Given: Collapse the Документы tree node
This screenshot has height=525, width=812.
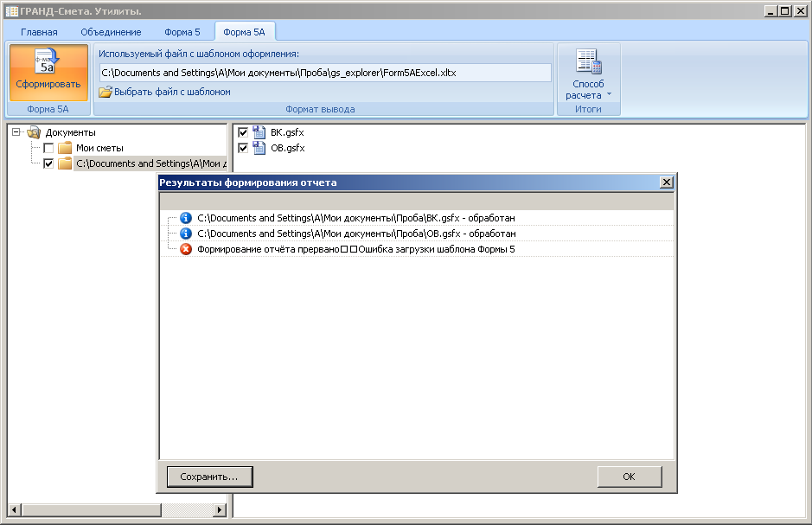Looking at the screenshot, I should tap(16, 132).
